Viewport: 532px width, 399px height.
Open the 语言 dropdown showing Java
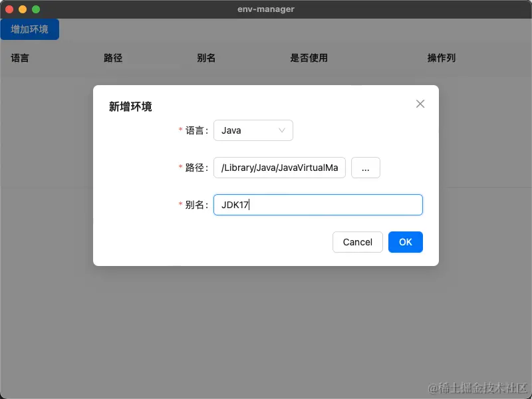point(253,130)
